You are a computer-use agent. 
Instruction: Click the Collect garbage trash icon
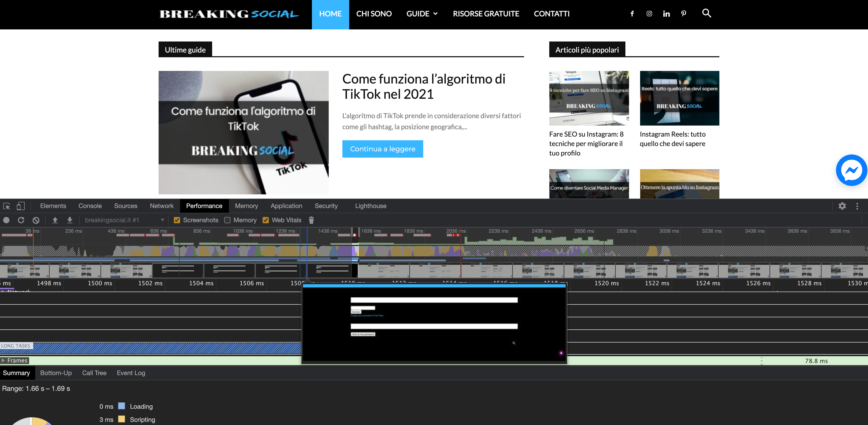click(x=311, y=220)
